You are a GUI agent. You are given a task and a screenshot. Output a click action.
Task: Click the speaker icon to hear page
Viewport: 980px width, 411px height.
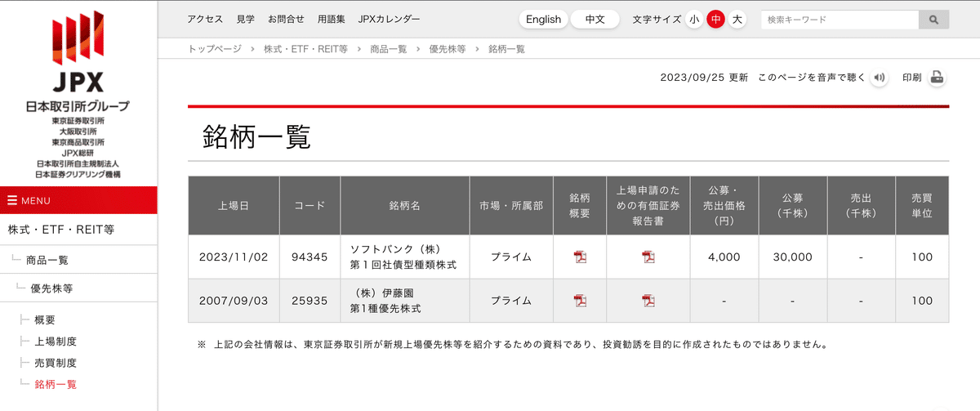880,78
